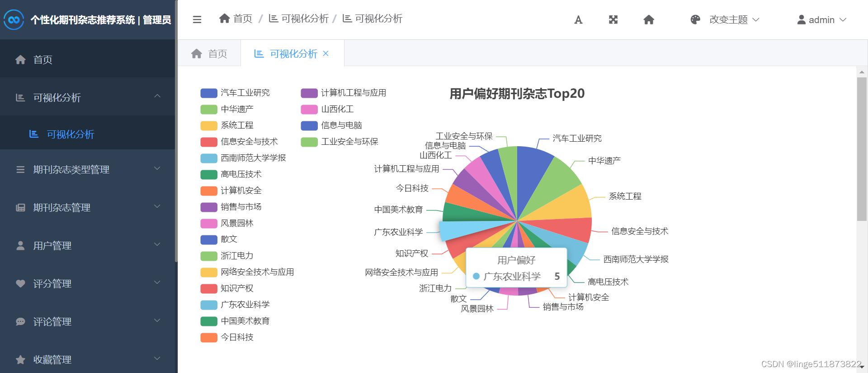
Task: Click the 广东农业科学 legend color swatch
Action: [209, 305]
